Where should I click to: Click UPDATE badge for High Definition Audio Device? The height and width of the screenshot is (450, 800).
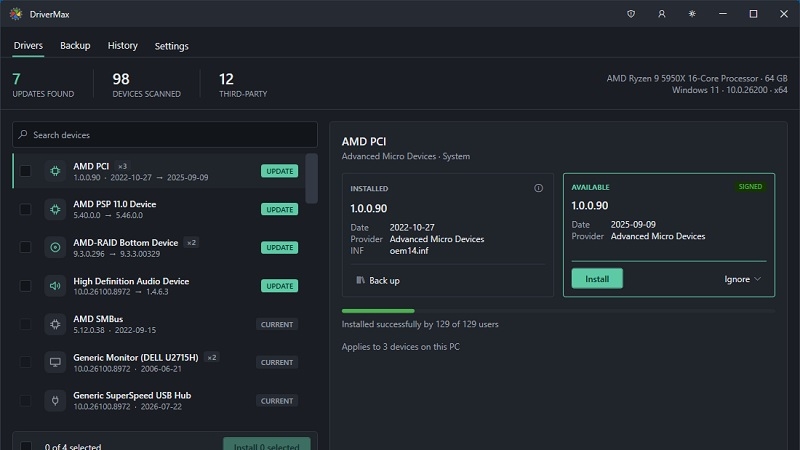point(280,286)
